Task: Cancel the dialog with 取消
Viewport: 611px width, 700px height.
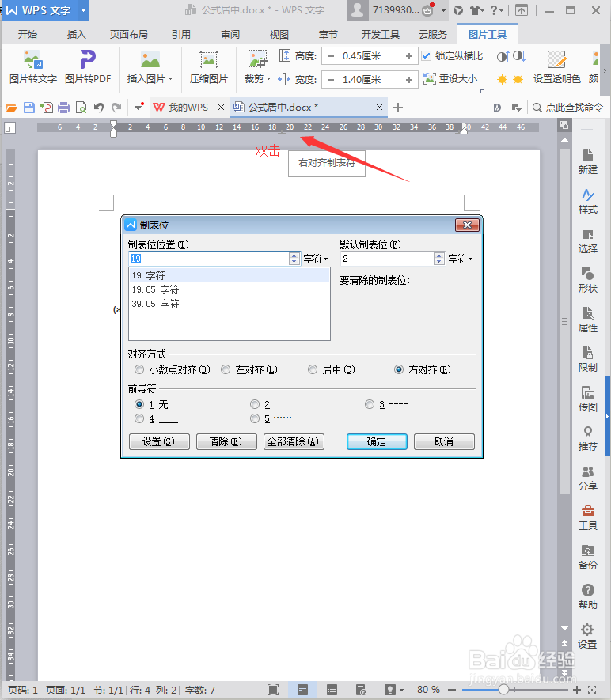Action: pos(444,441)
